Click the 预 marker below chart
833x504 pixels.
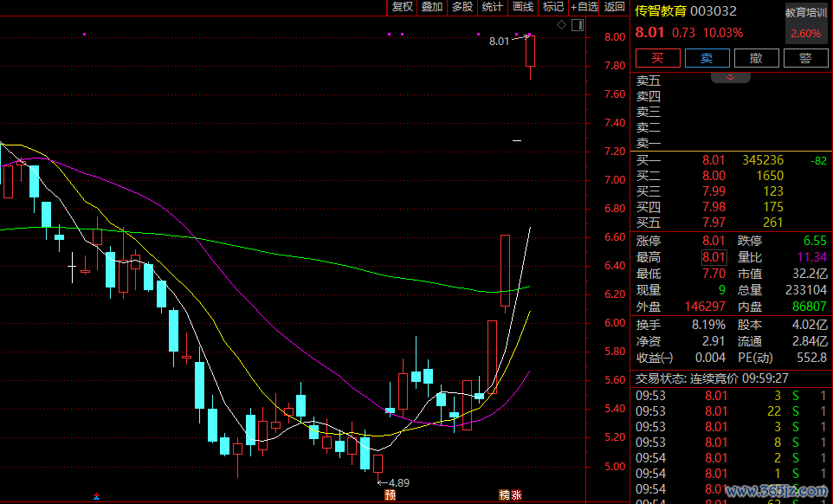(391, 495)
